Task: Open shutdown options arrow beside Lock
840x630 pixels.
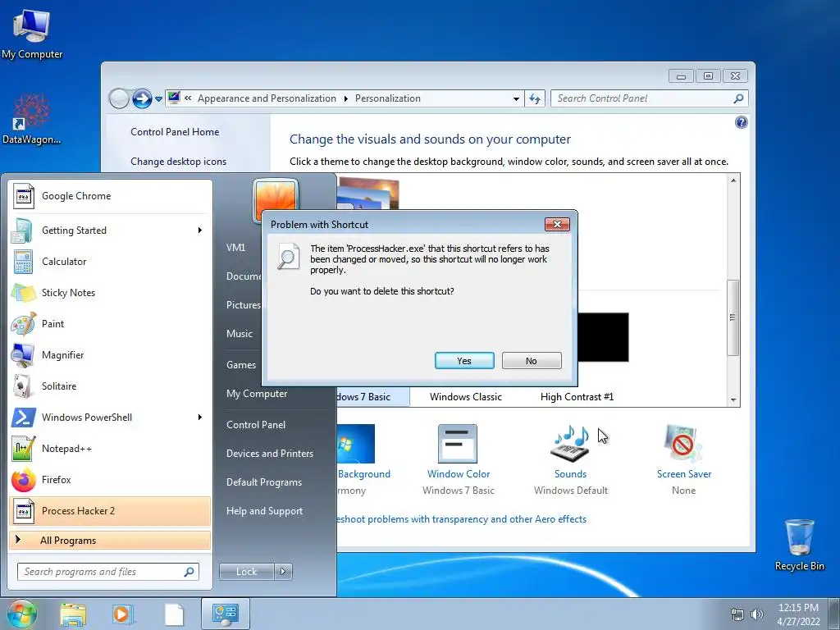Action: [283, 572]
